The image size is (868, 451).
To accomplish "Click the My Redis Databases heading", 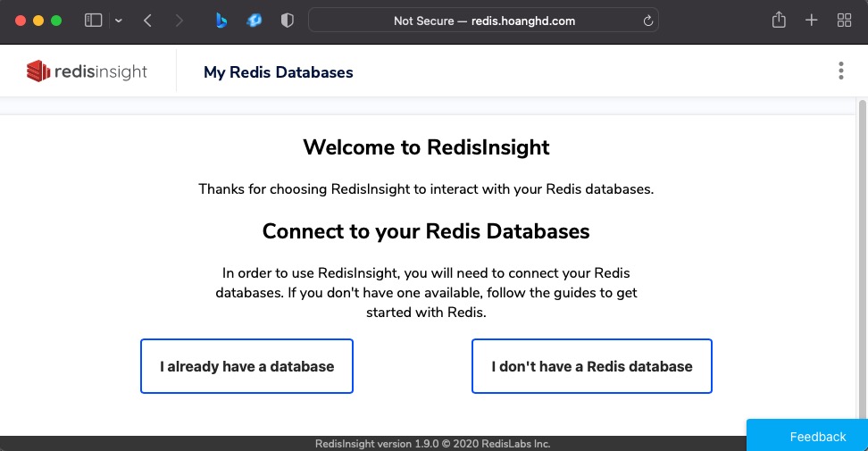I will coord(279,72).
